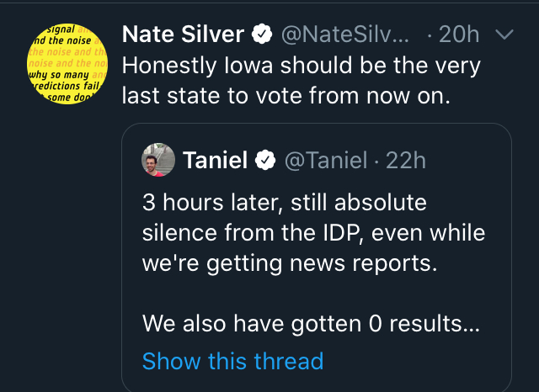Expand the tweet options chevron

click(504, 34)
